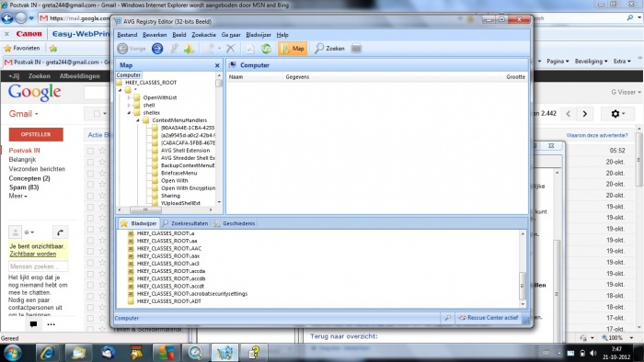Viewport: 644px width, 362px height.
Task: Go forward with the blue arrow button
Action: click(157, 49)
